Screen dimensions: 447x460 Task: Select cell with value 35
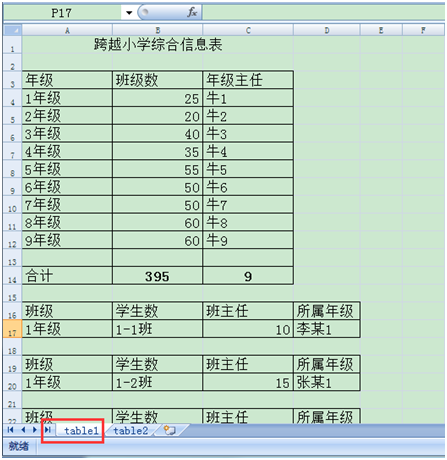click(158, 151)
